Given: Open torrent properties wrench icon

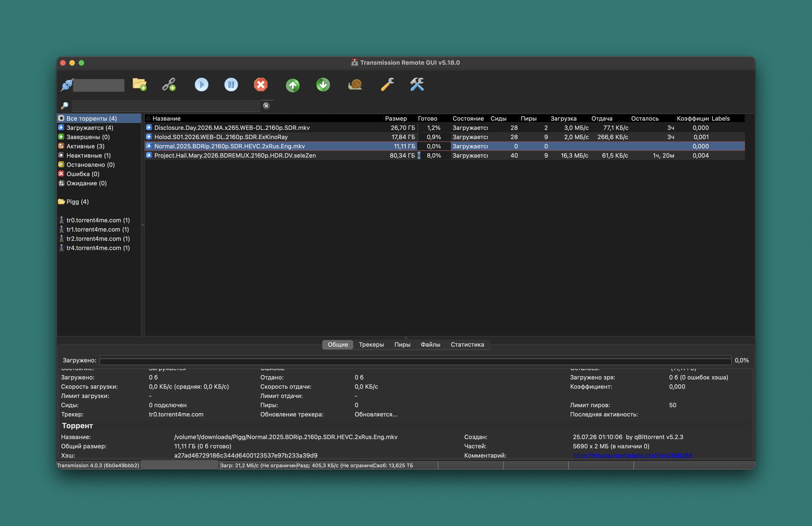Looking at the screenshot, I should click(387, 85).
